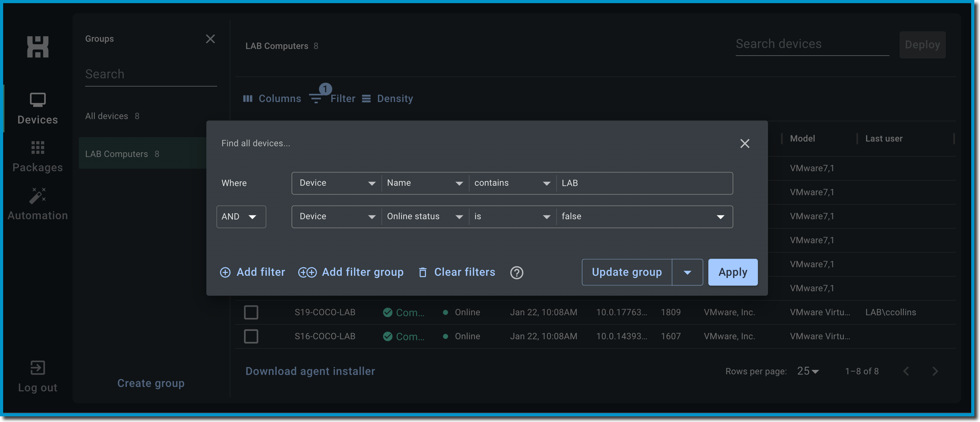
Task: Click the PDQ logo icon in the sidebar
Action: pyautogui.click(x=38, y=47)
